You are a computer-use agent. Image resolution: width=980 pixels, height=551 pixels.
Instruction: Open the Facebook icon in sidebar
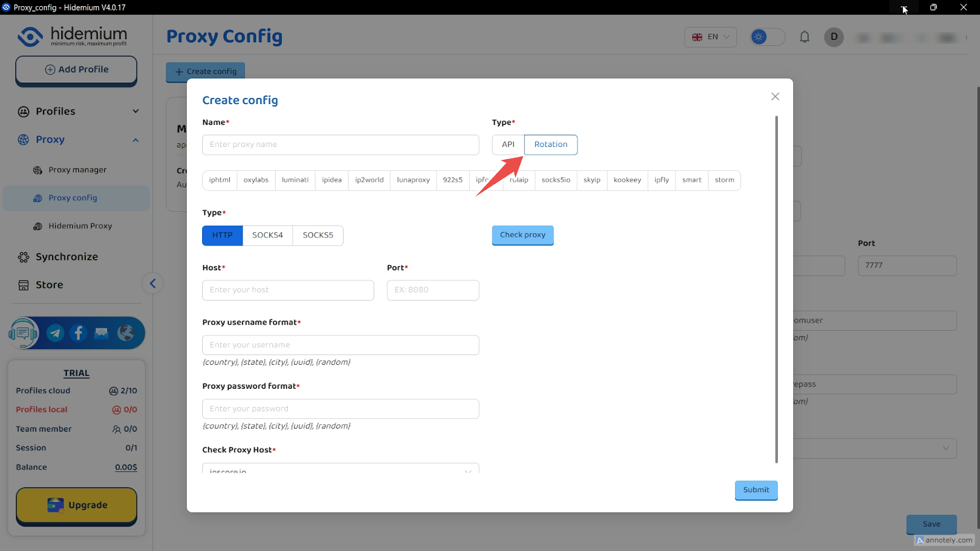[x=78, y=333]
